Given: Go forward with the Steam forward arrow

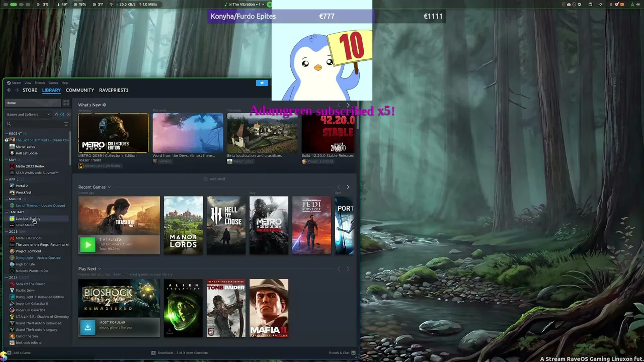Looking at the screenshot, I should tap(17, 90).
